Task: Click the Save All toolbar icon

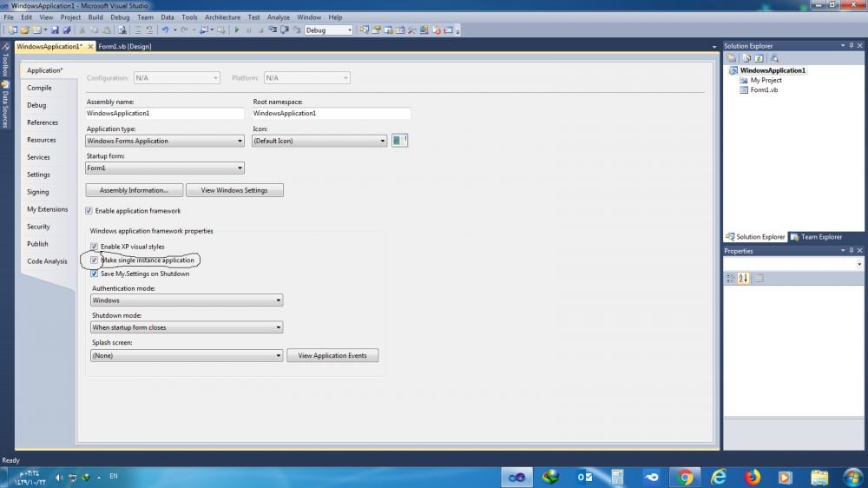Action: coord(67,30)
